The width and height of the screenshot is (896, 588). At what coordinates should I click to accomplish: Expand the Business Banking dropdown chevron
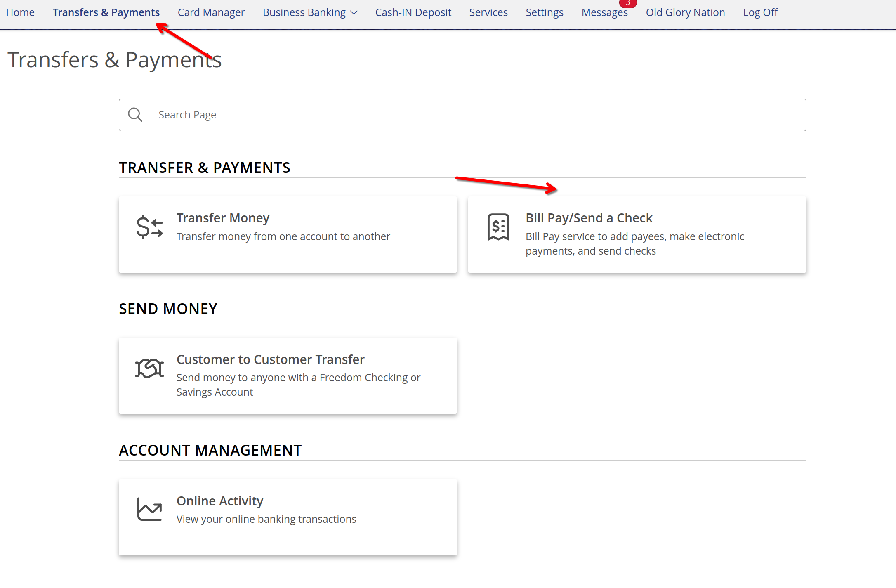[x=354, y=13]
